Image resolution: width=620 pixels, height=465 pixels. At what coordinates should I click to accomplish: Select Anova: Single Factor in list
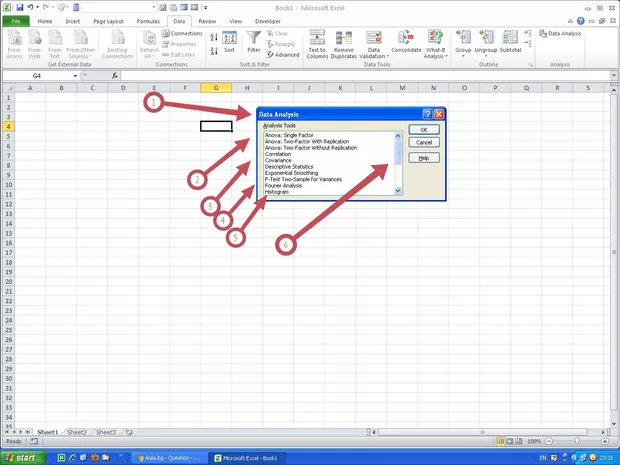click(289, 135)
